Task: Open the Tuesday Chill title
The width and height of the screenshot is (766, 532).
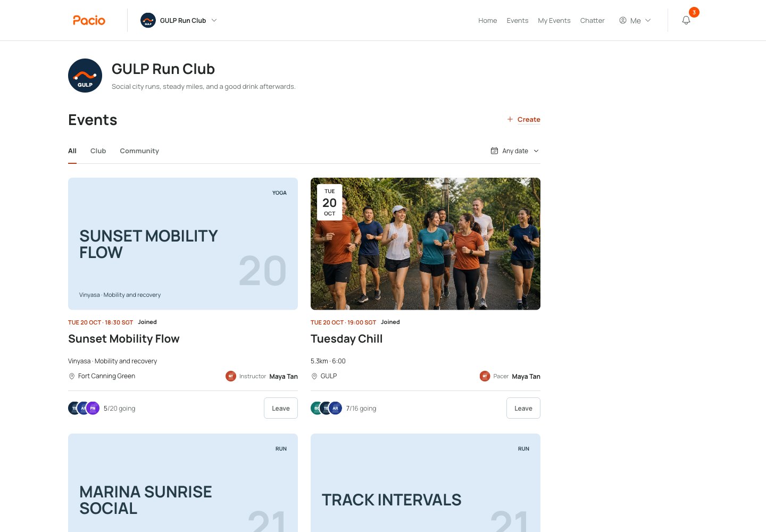Action: coord(346,339)
